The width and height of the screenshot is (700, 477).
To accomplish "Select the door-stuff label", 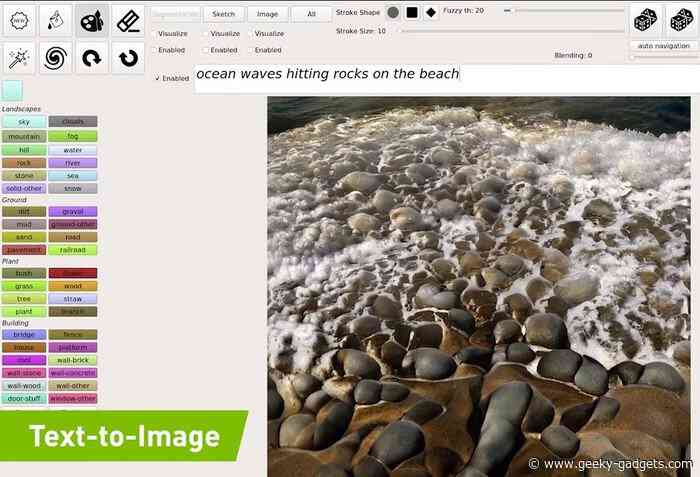I will [x=24, y=398].
